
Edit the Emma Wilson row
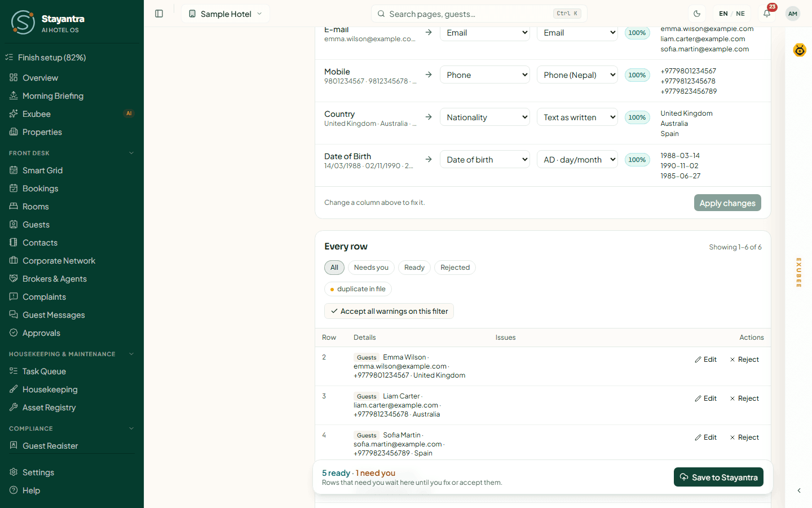[706, 360]
